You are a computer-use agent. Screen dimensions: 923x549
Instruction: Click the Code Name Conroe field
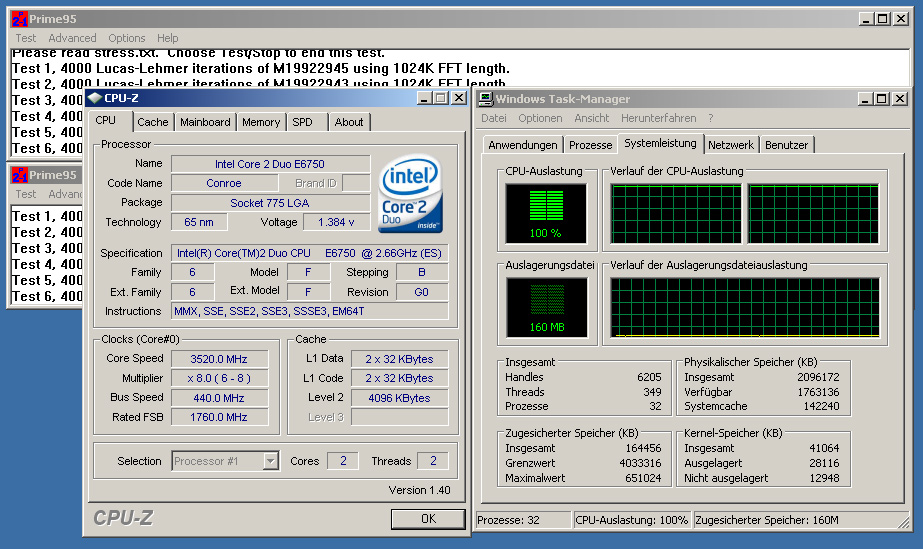[224, 183]
